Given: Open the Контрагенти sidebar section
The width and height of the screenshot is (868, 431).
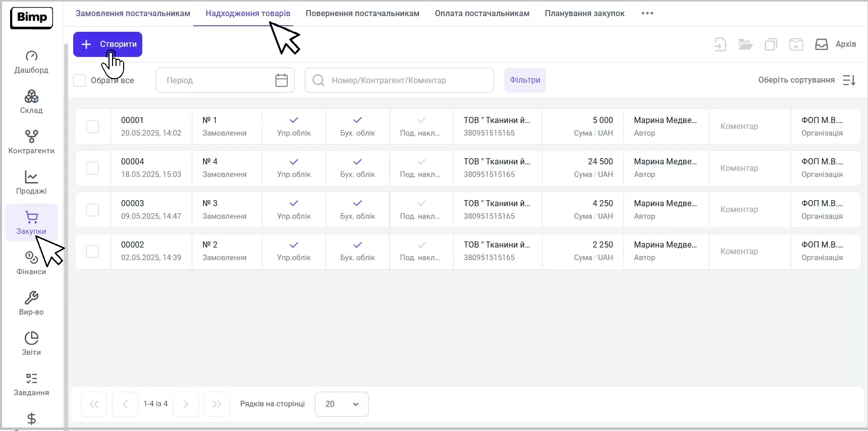Looking at the screenshot, I should tap(31, 142).
